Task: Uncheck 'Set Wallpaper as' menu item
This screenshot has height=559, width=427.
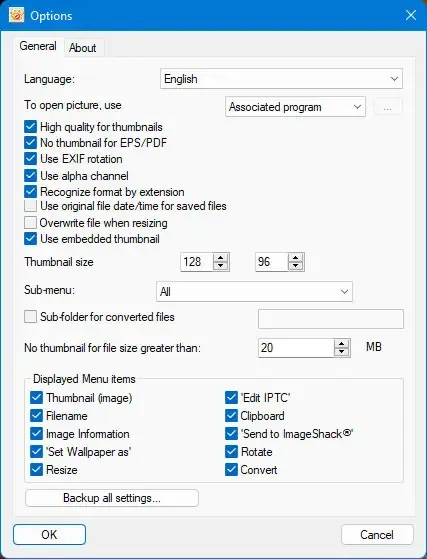Action: 36,452
